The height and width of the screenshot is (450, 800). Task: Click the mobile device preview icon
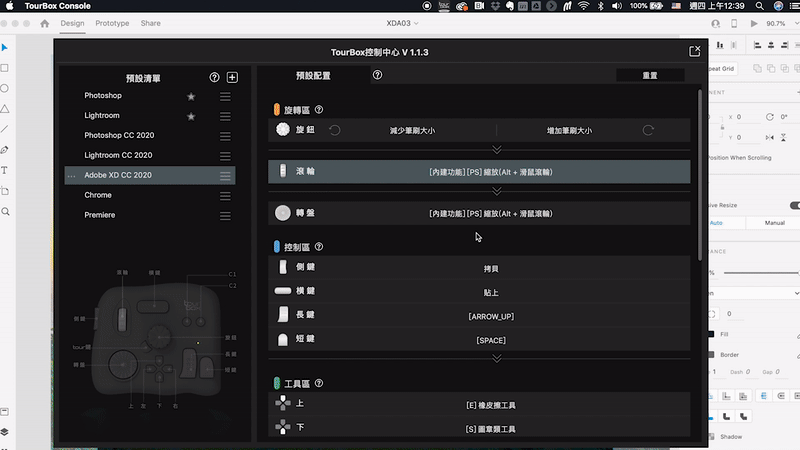[x=734, y=23]
